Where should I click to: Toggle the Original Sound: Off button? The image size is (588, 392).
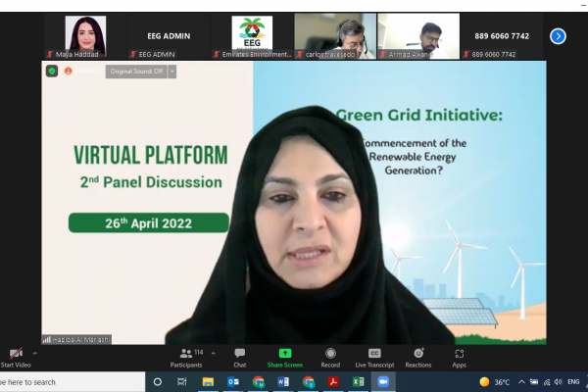click(135, 72)
